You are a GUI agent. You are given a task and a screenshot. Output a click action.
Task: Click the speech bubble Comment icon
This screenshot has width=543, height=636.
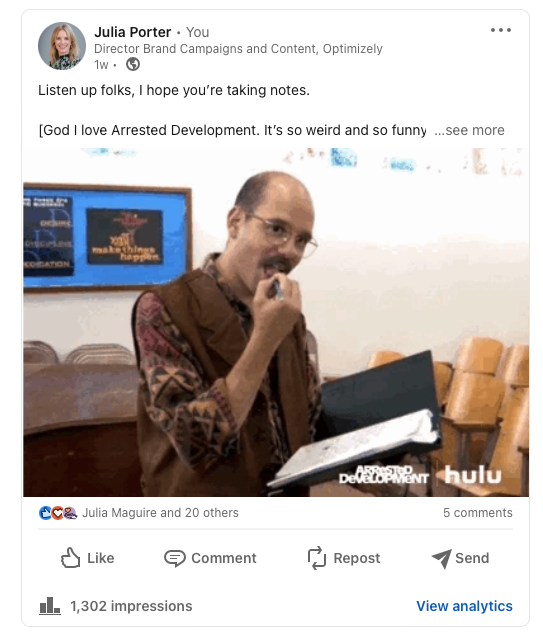pyautogui.click(x=175, y=558)
